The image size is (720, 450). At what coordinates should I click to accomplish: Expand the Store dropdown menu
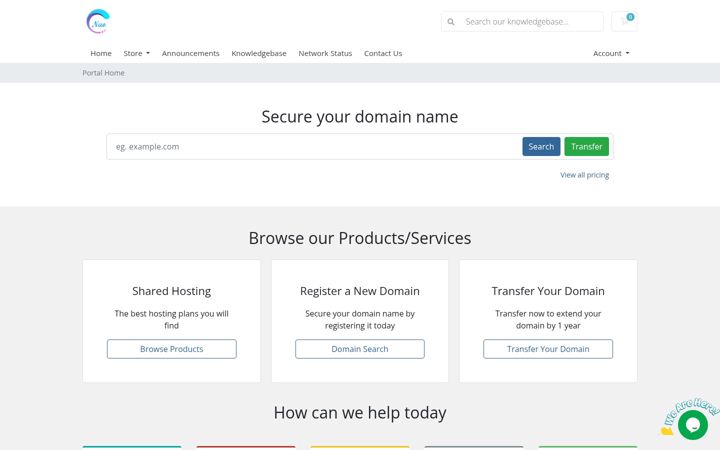[136, 53]
